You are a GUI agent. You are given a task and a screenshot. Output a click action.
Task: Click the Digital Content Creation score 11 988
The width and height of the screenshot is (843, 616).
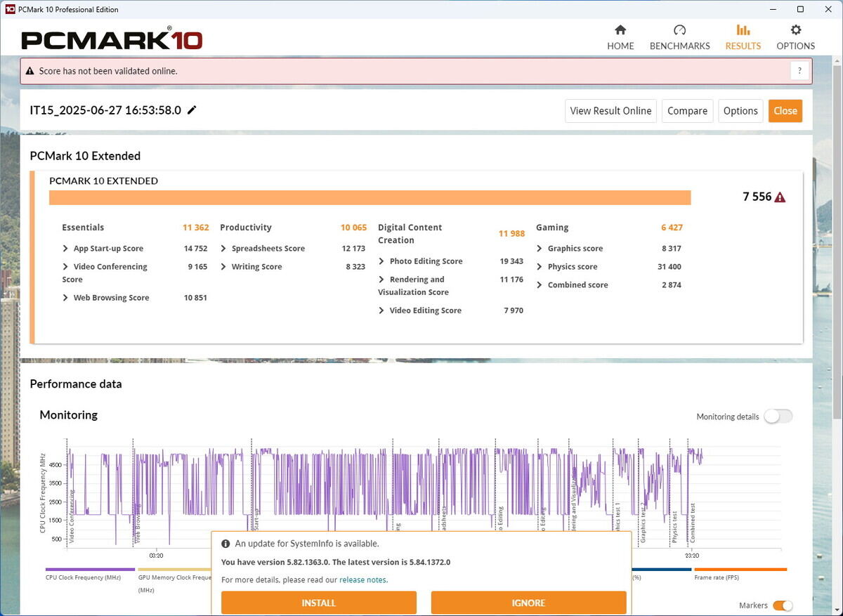pyautogui.click(x=512, y=234)
